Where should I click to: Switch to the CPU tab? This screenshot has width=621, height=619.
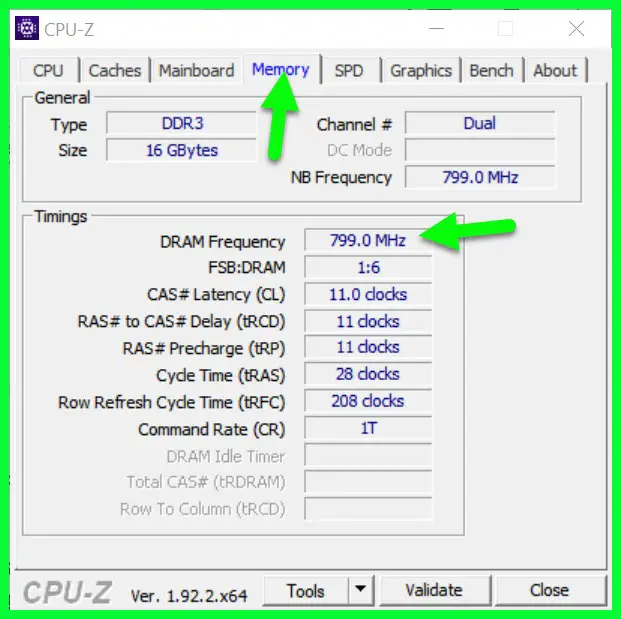click(49, 70)
